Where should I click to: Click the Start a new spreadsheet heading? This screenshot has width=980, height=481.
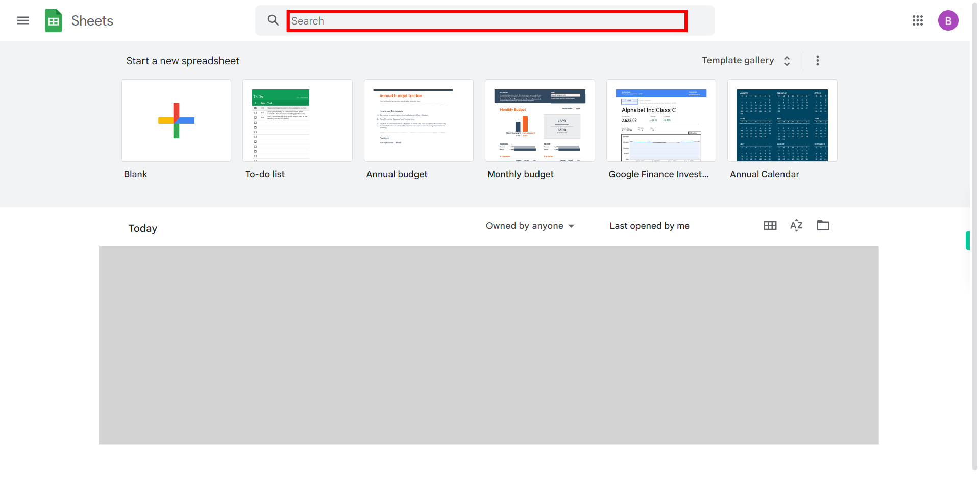183,61
